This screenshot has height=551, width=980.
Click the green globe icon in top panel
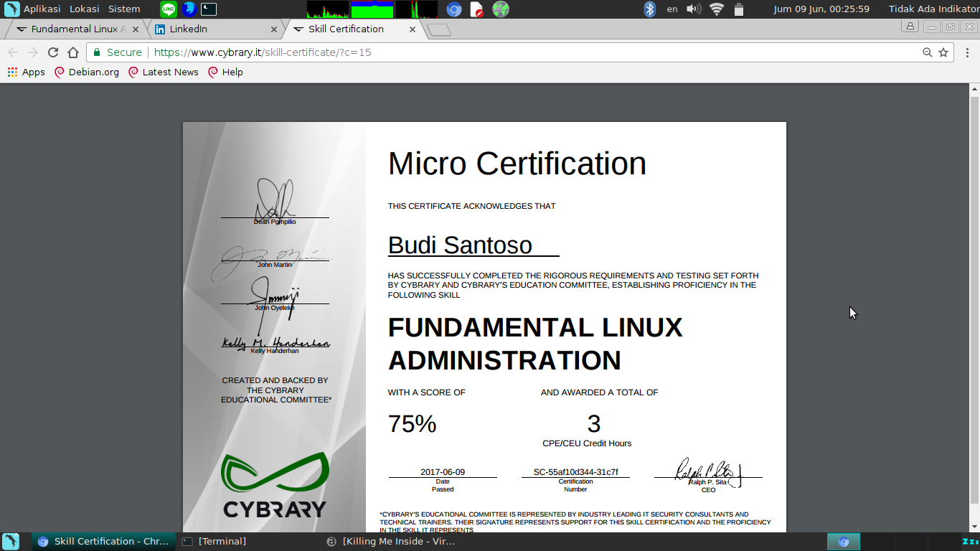click(501, 9)
